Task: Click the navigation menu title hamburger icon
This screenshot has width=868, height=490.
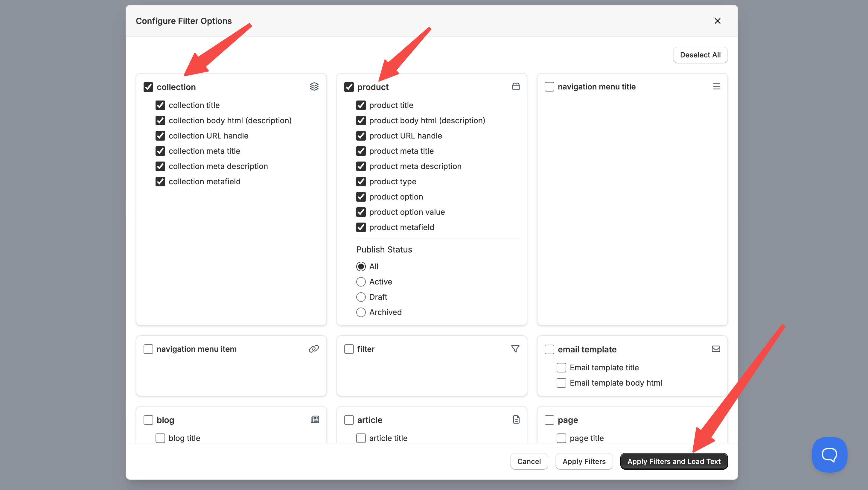Action: coord(716,87)
